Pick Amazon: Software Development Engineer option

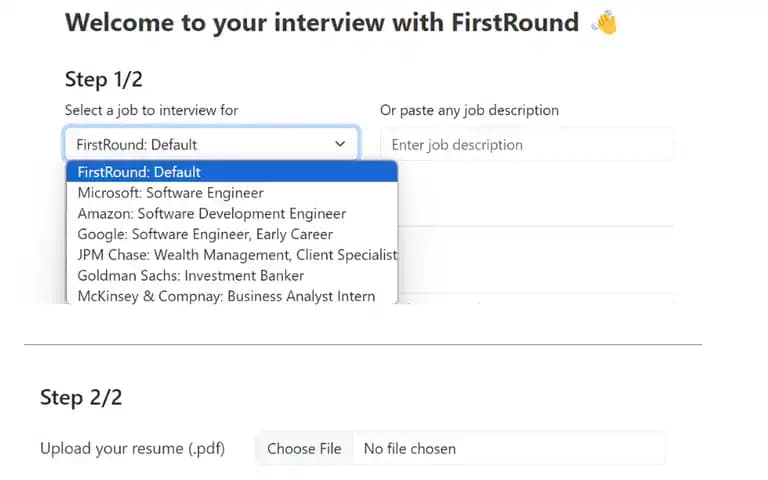pos(232,214)
